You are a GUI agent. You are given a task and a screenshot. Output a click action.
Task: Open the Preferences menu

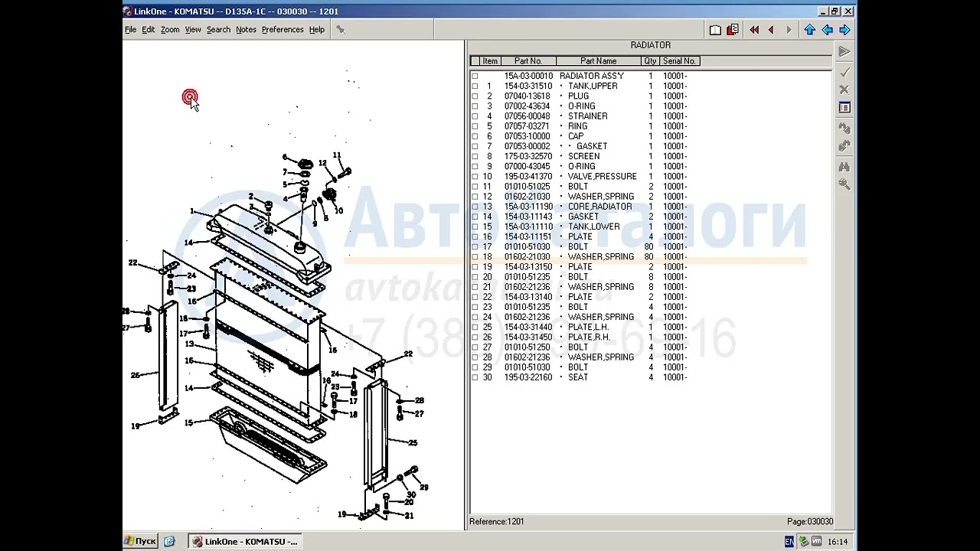coord(283,30)
